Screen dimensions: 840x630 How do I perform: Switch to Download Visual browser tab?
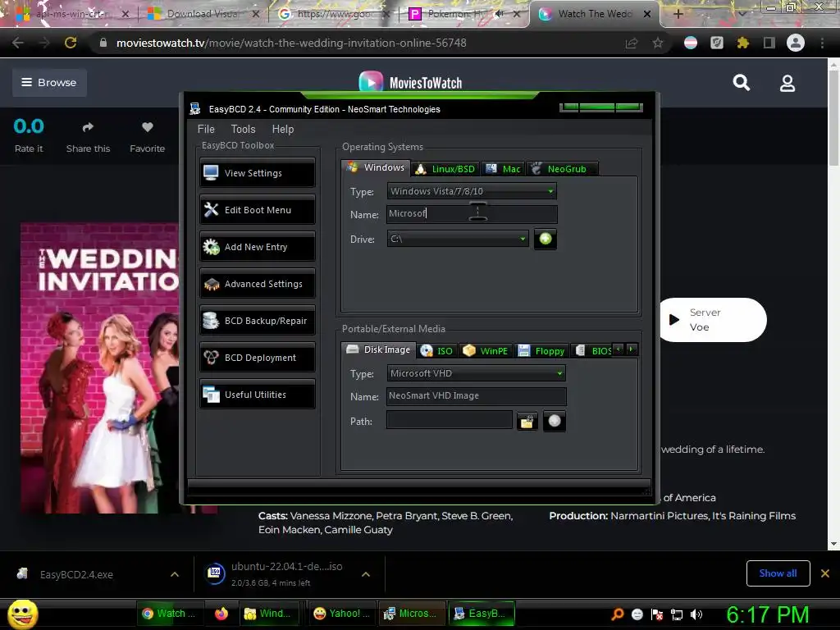[x=203, y=14]
